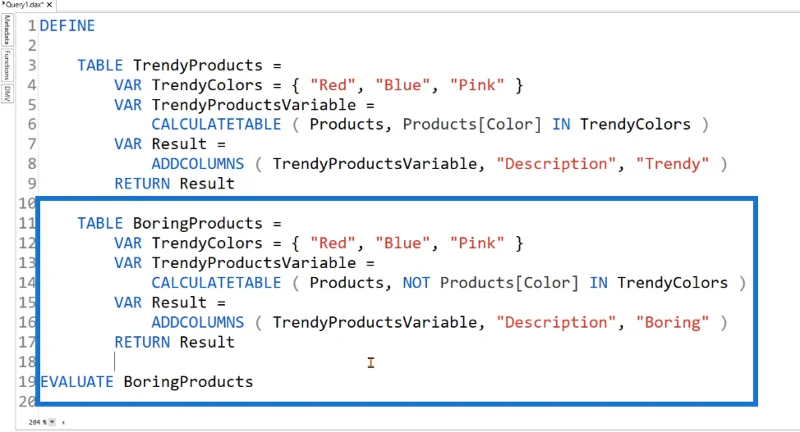This screenshot has width=800, height=432.
Task: Click the BoringProducts name after EVALUATE
Action: point(188,382)
